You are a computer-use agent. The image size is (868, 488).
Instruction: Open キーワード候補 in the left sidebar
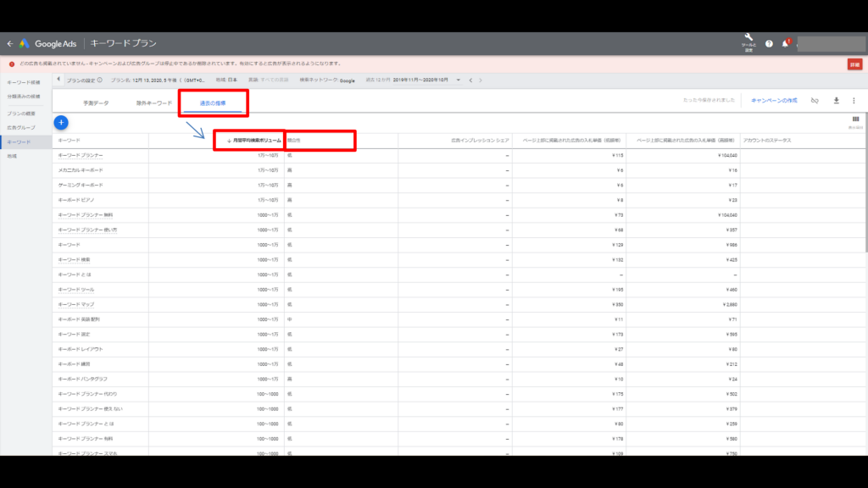point(24,82)
